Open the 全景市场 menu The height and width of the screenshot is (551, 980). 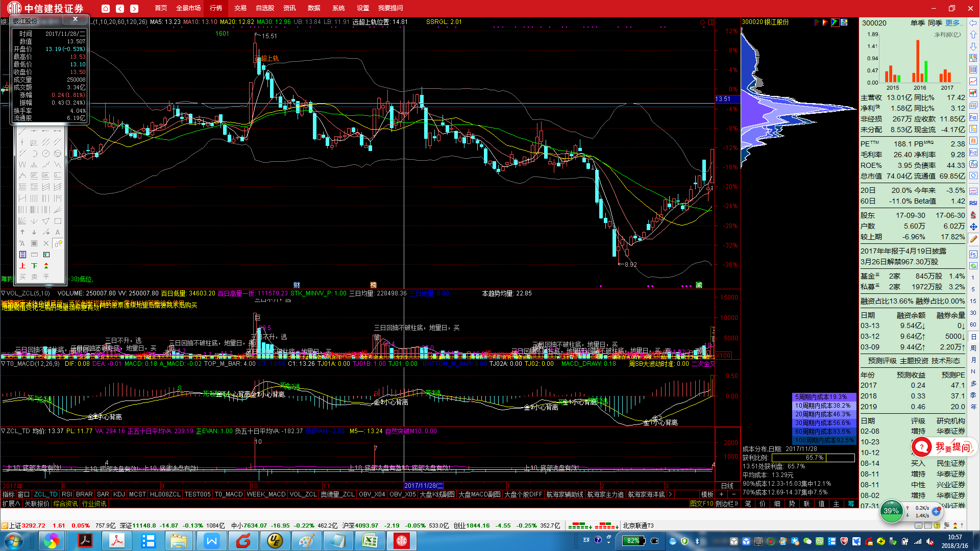click(188, 8)
